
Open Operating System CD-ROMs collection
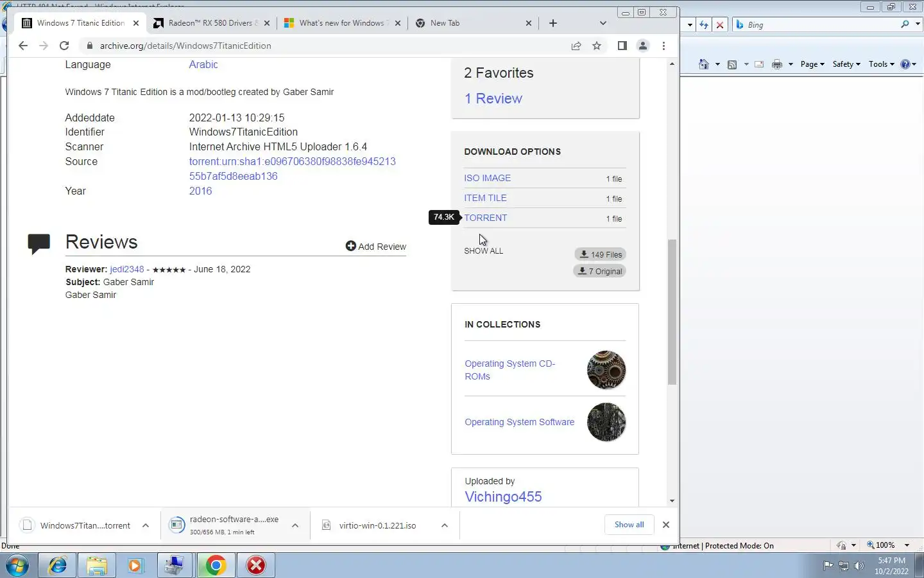point(510,370)
